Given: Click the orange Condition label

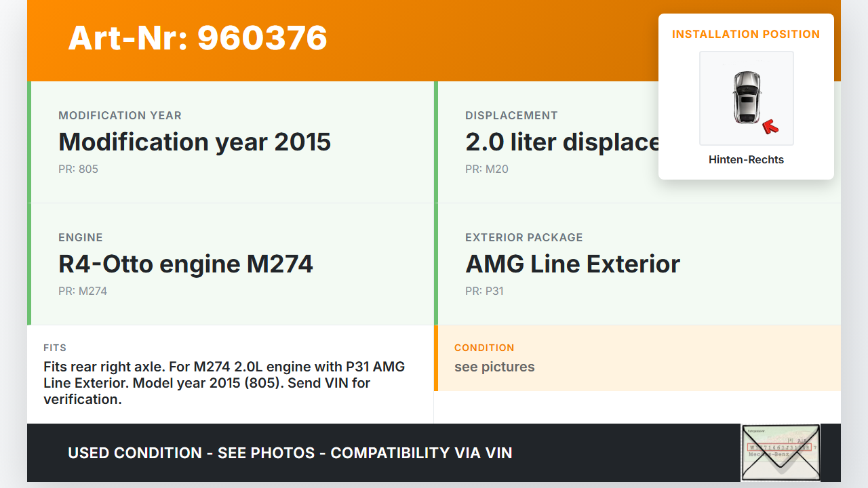Looking at the screenshot, I should point(484,348).
